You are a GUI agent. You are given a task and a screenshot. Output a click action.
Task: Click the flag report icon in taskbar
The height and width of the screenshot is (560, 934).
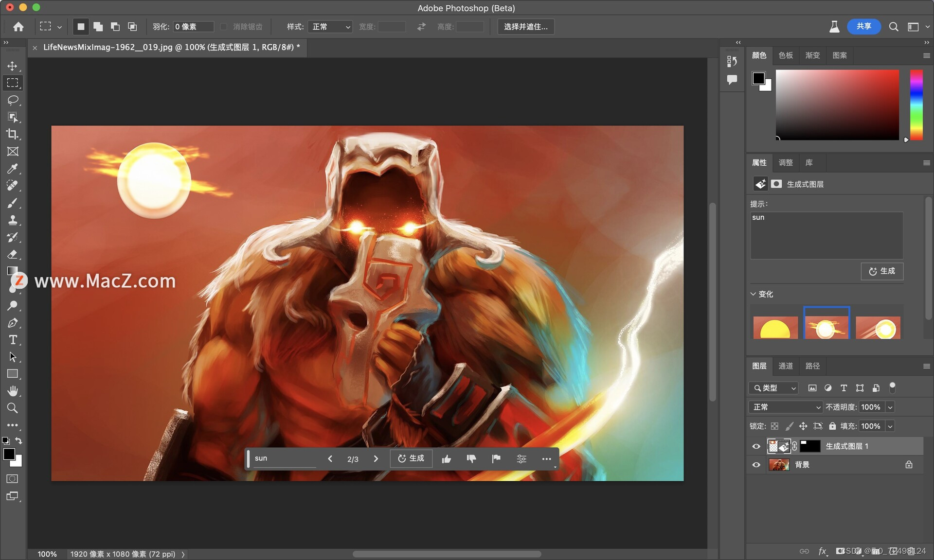coord(496,459)
